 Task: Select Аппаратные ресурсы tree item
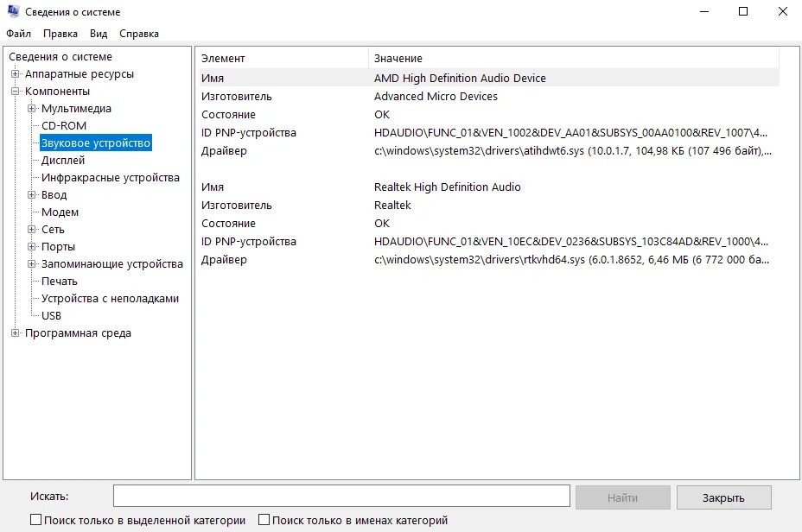80,74
